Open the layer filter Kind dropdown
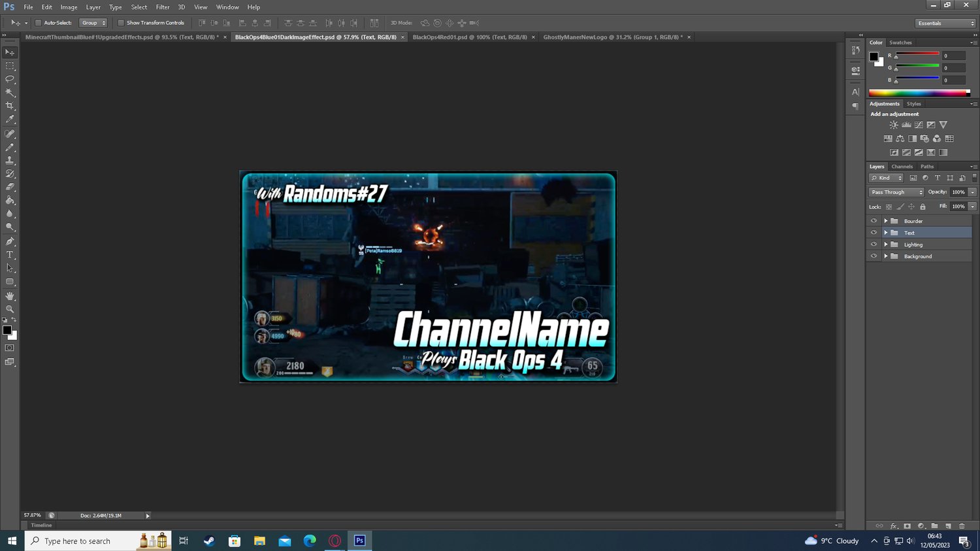This screenshot has height=551, width=980. (886, 178)
